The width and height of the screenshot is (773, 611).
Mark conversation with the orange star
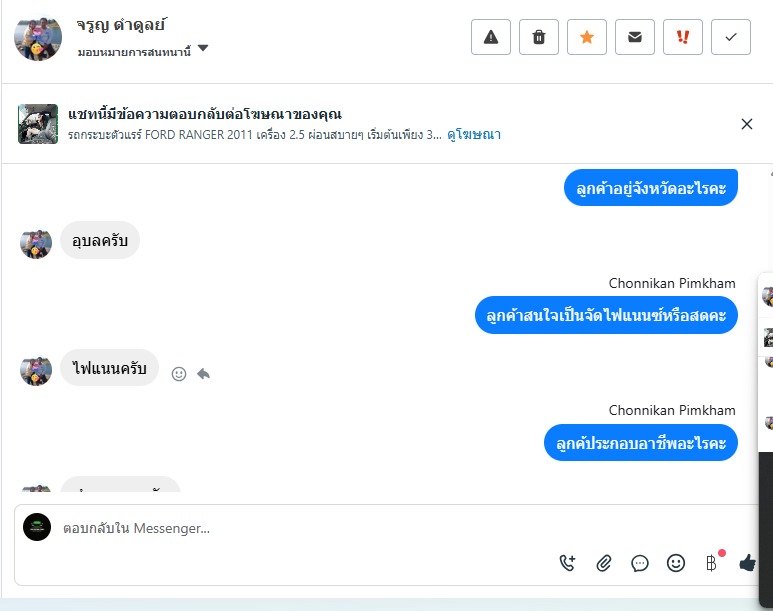[587, 37]
